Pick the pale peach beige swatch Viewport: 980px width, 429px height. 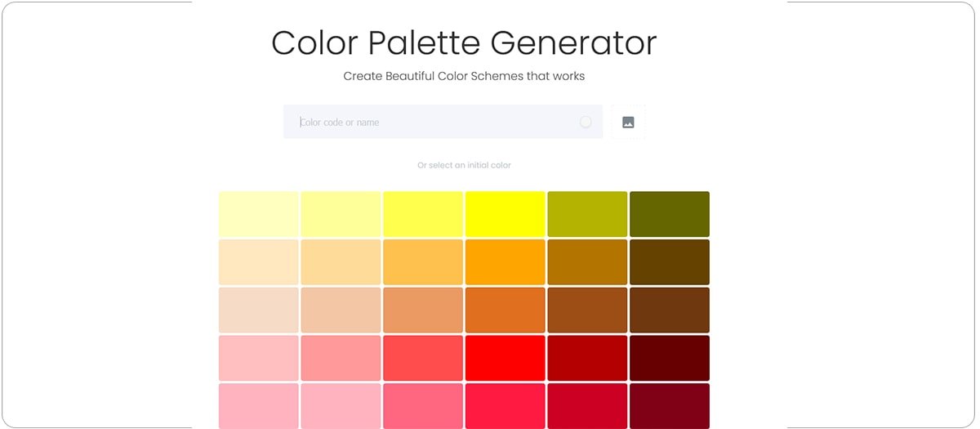pos(258,311)
